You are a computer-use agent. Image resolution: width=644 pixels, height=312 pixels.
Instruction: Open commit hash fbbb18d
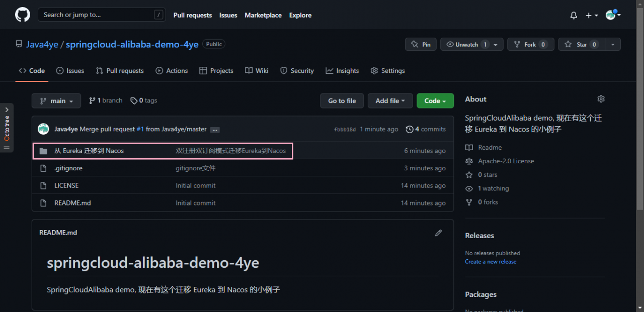point(345,130)
